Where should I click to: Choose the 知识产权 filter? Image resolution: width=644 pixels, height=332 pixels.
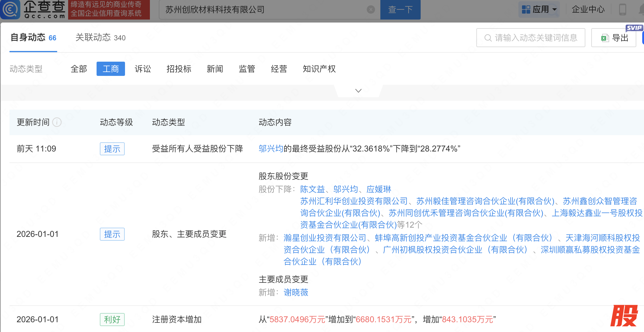point(319,69)
